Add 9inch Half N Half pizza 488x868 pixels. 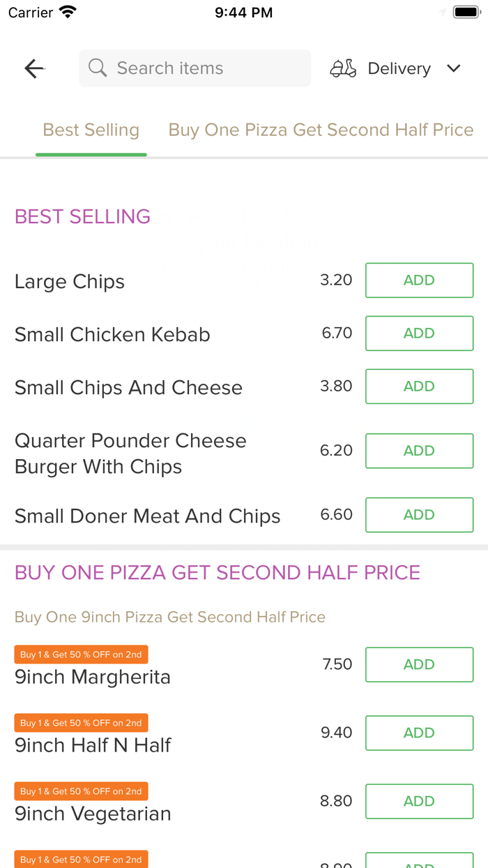tap(419, 733)
